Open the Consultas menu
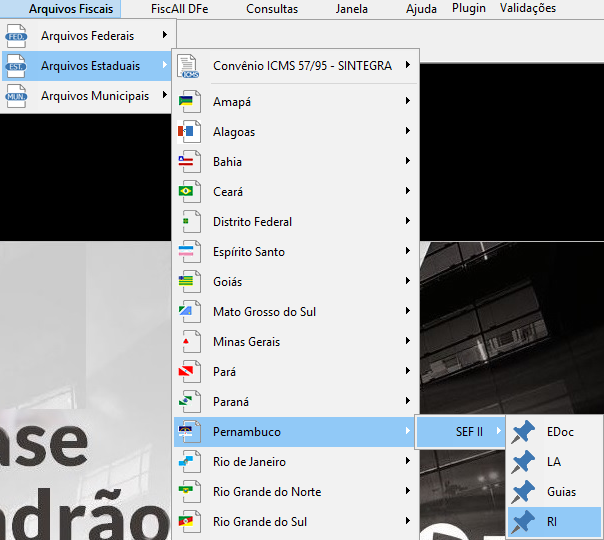This screenshot has height=540, width=604. pyautogui.click(x=272, y=9)
